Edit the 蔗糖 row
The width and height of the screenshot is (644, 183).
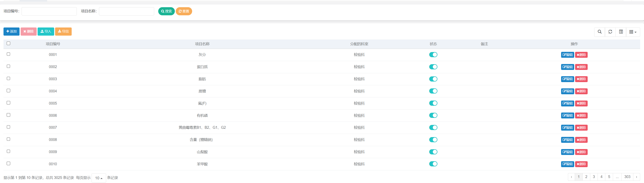click(568, 91)
